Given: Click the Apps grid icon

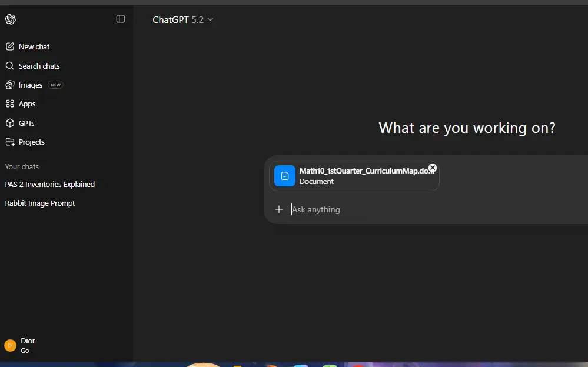Looking at the screenshot, I should (10, 104).
